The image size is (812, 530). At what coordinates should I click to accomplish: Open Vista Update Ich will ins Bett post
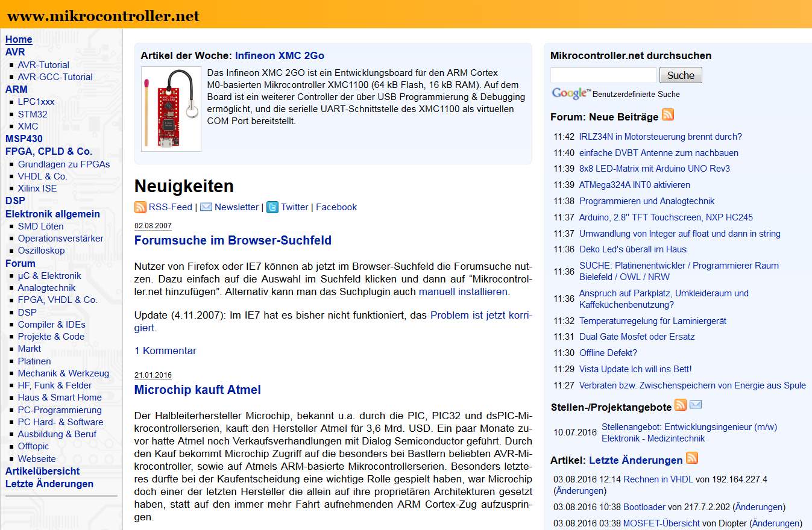(635, 369)
